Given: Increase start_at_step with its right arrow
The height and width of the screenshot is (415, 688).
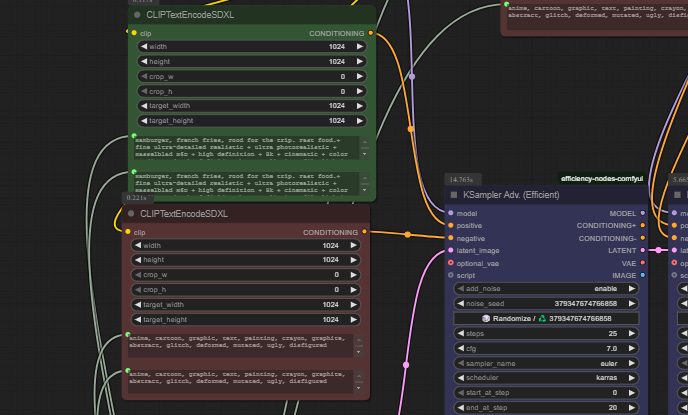Looking at the screenshot, I should tap(632, 393).
